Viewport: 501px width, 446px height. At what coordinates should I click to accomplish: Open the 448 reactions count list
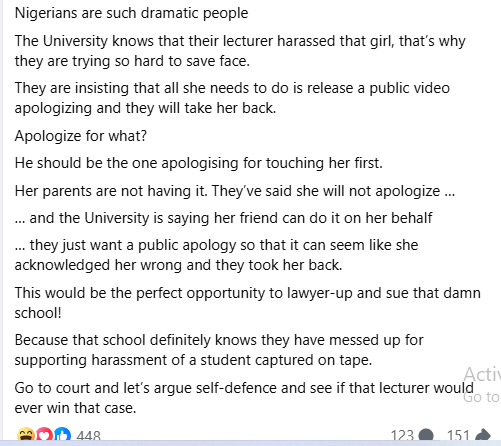(88, 435)
